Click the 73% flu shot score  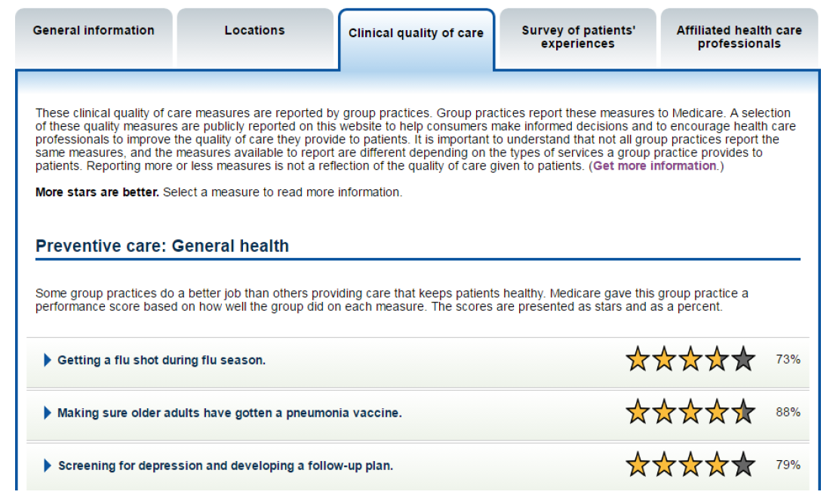pos(788,360)
